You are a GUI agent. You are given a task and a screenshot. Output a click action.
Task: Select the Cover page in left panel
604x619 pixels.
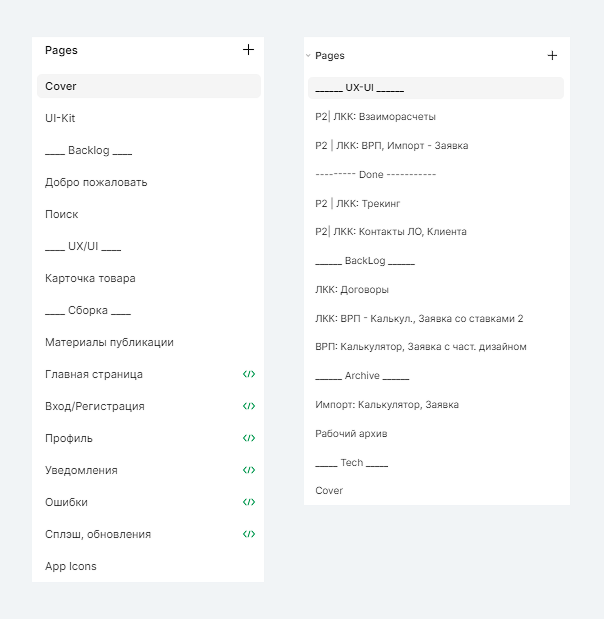click(61, 86)
